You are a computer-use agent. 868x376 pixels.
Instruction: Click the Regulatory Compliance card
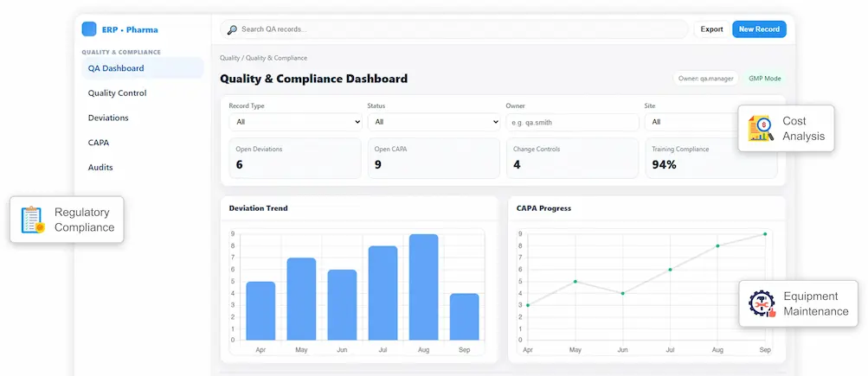click(67, 220)
